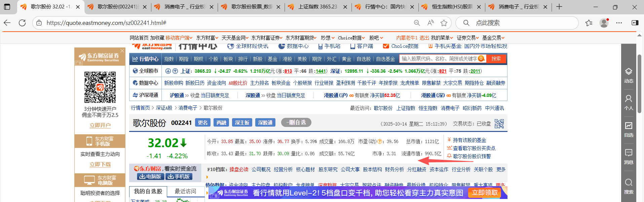
Task: Open 自选 sidebar icon
Action: point(629,130)
